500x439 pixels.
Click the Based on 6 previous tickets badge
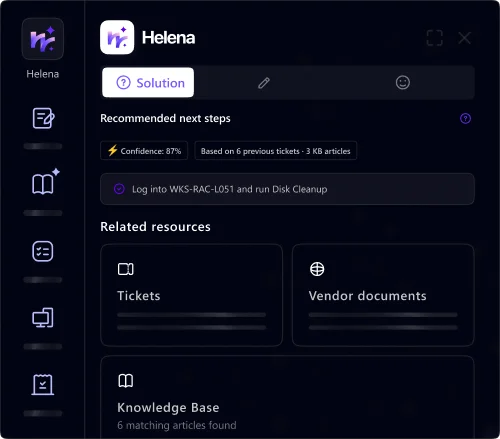[x=276, y=151]
